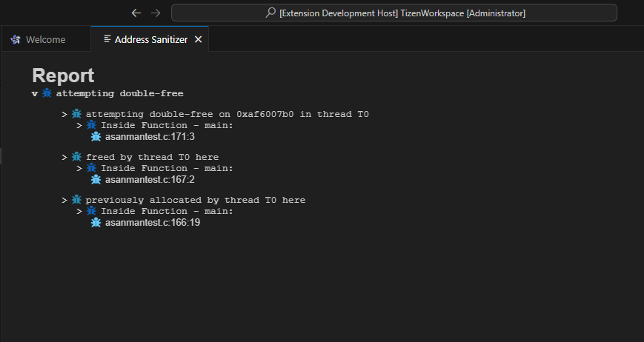Expand 'previously allocated by thread T0 here' entry
Screen dimensions: 644x342
65,201
